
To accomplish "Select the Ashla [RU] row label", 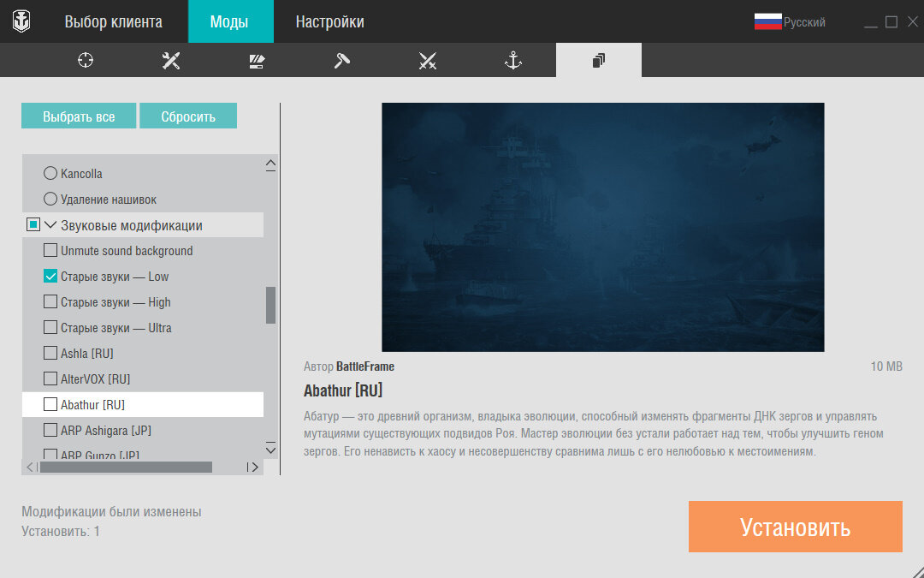I will click(x=87, y=354).
